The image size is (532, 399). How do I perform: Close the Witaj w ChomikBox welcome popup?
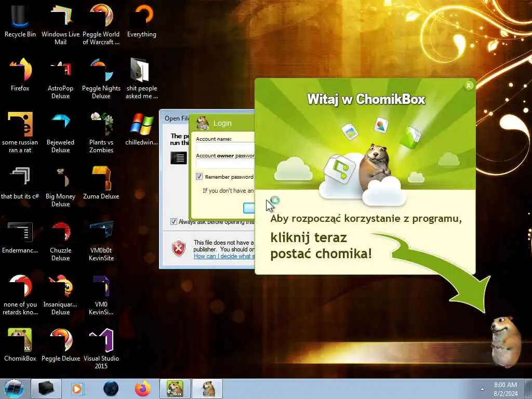[x=469, y=86]
